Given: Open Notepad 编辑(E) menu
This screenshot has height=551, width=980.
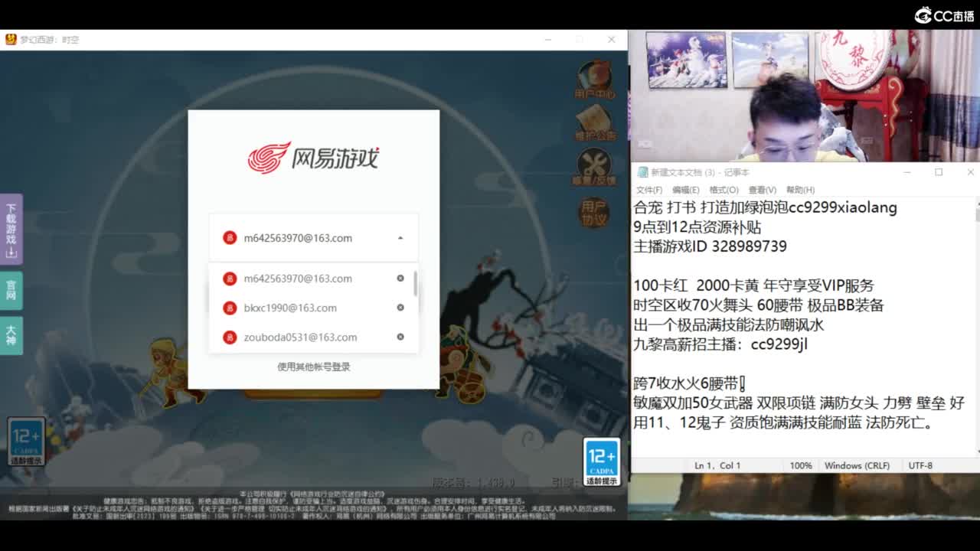Looking at the screenshot, I should click(x=685, y=190).
